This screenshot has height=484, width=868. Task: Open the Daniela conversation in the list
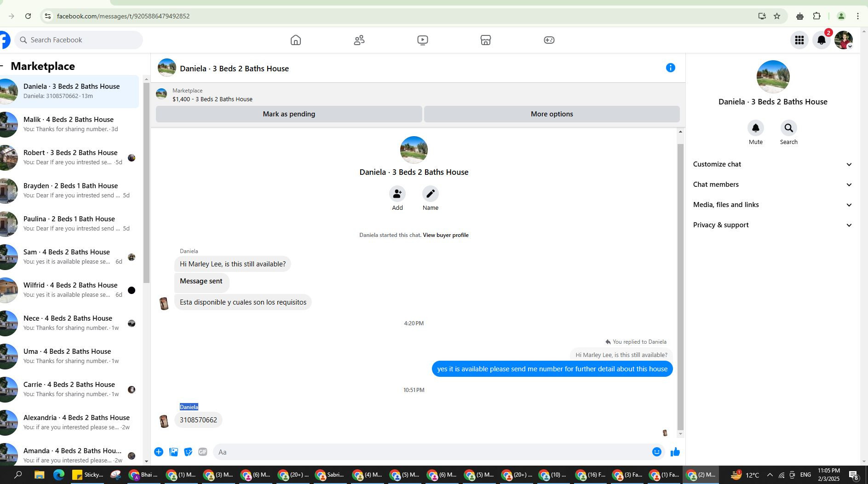(x=69, y=91)
